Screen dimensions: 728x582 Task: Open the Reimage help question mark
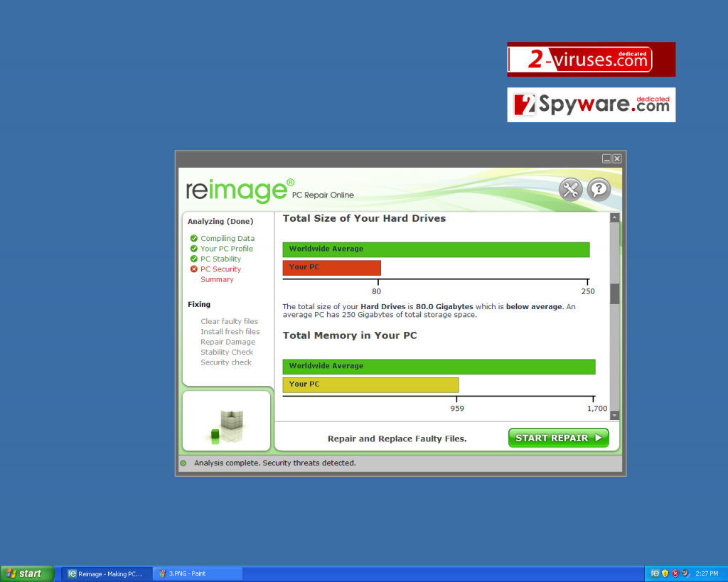(x=599, y=189)
